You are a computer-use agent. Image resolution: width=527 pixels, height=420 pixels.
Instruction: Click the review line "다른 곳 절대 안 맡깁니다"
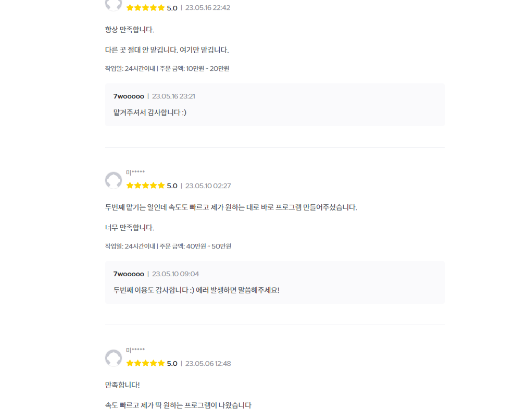click(167, 50)
